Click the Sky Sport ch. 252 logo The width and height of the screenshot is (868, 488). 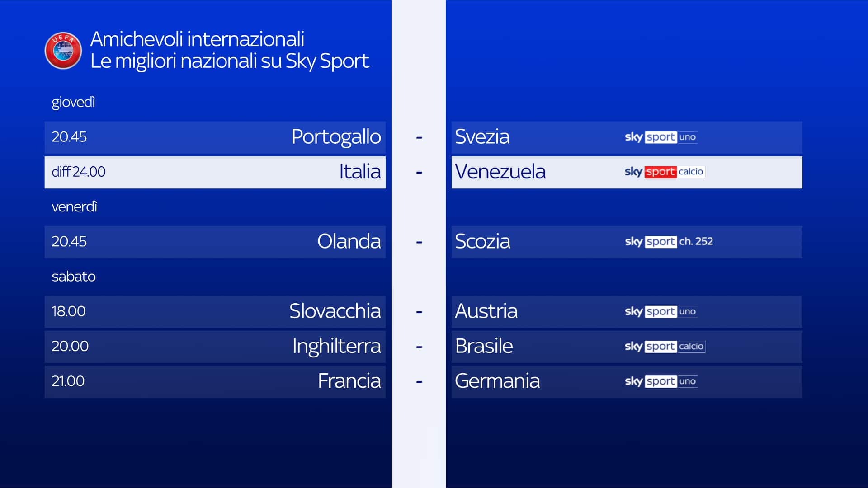[x=669, y=241]
